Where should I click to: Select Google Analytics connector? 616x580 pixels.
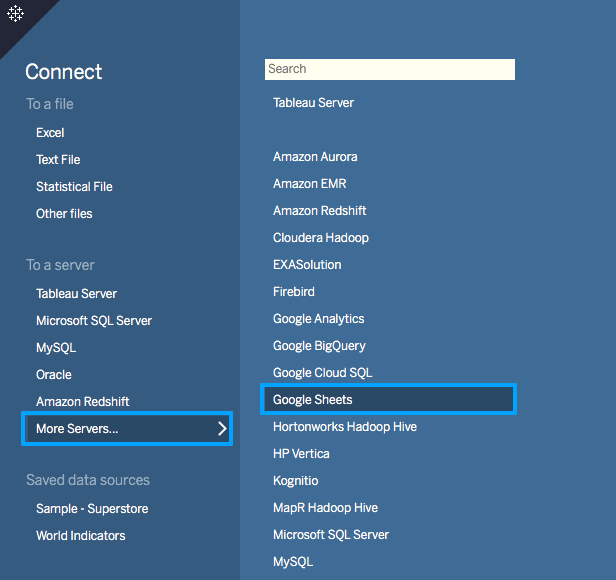[x=319, y=319]
